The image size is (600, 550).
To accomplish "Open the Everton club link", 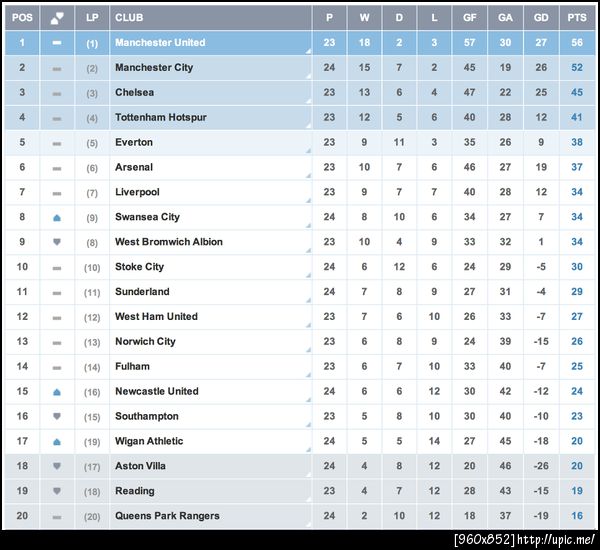I will (x=134, y=142).
